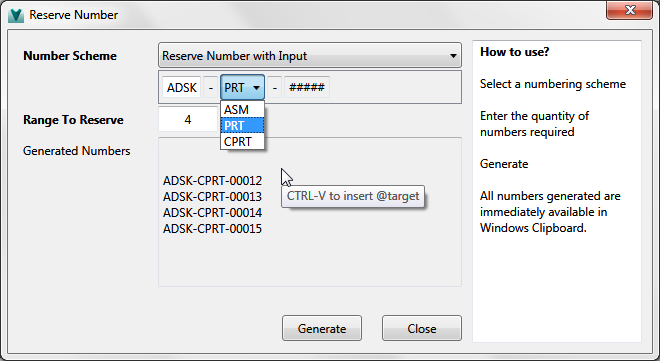Choose PRT highlighted option in list
The height and width of the screenshot is (361, 660).
242,125
